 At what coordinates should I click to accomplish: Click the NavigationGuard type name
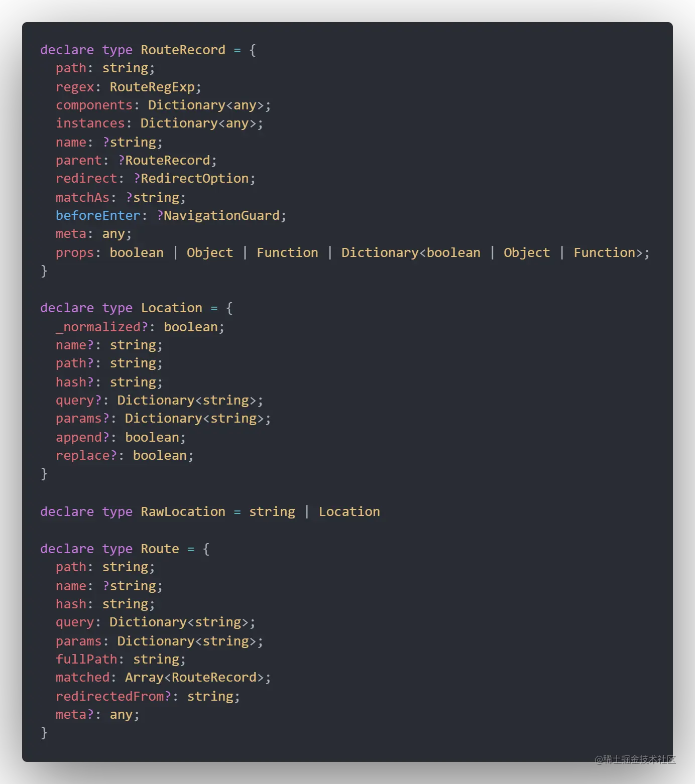coord(221,216)
